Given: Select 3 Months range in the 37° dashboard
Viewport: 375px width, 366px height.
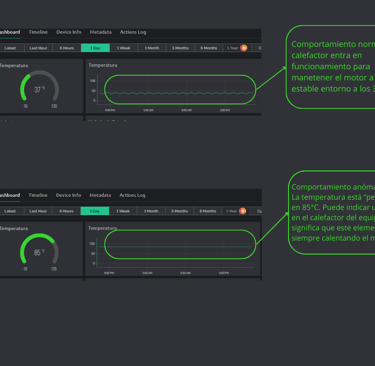Looking at the screenshot, I should click(180, 48).
